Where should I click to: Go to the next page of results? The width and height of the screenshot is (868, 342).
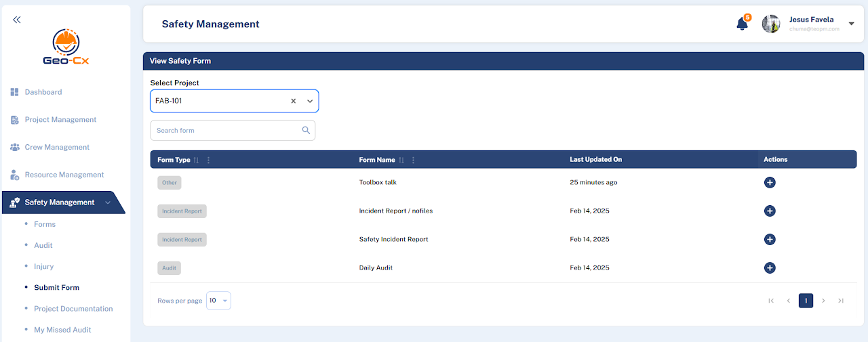[823, 301]
